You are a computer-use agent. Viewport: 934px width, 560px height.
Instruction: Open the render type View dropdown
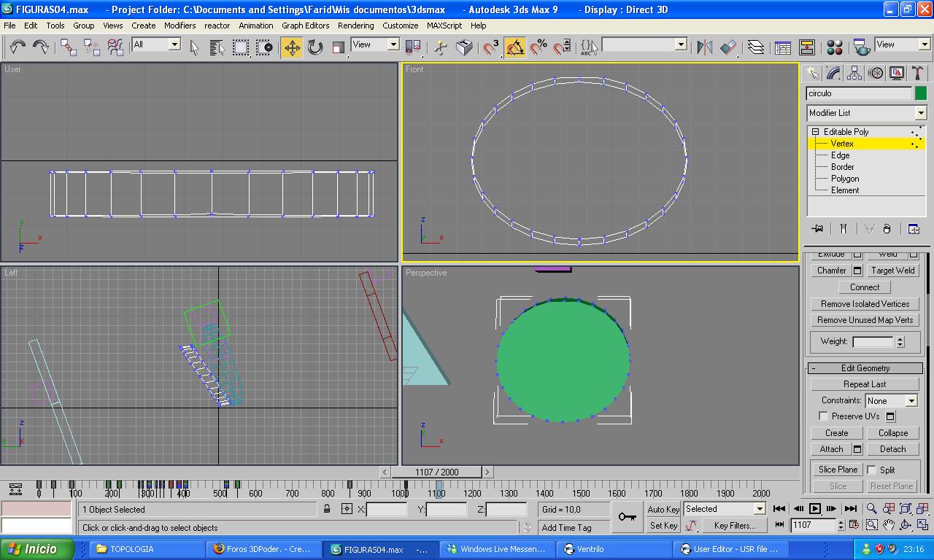(903, 44)
